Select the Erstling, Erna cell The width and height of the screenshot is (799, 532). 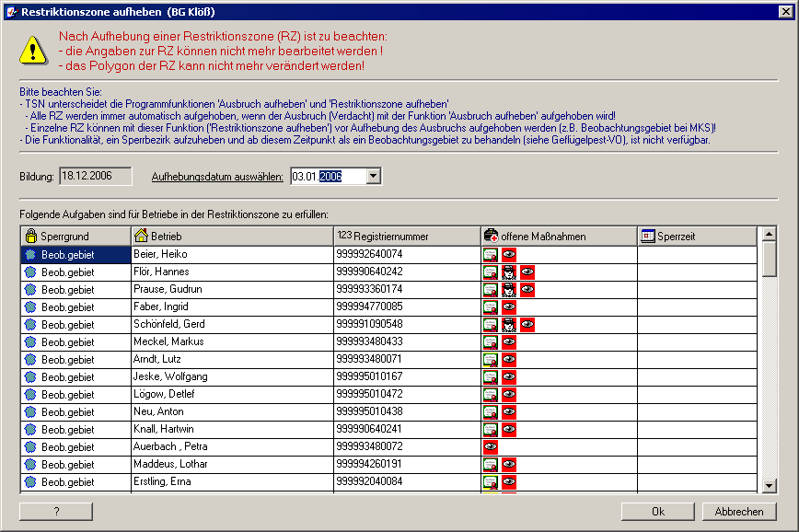pos(232,482)
